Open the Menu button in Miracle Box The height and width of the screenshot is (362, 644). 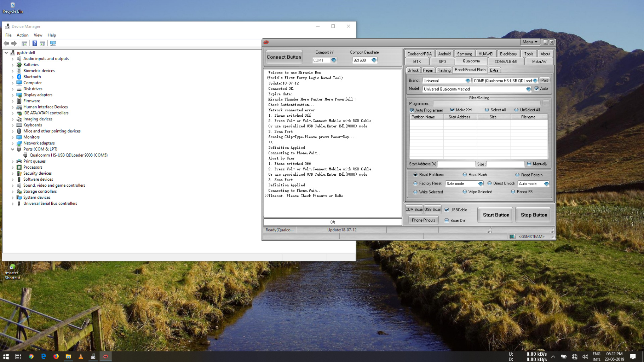coord(530,42)
